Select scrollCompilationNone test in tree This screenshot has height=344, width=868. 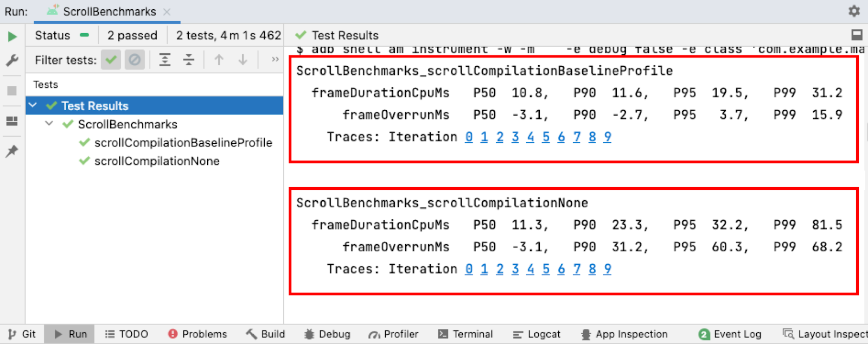coord(157,161)
